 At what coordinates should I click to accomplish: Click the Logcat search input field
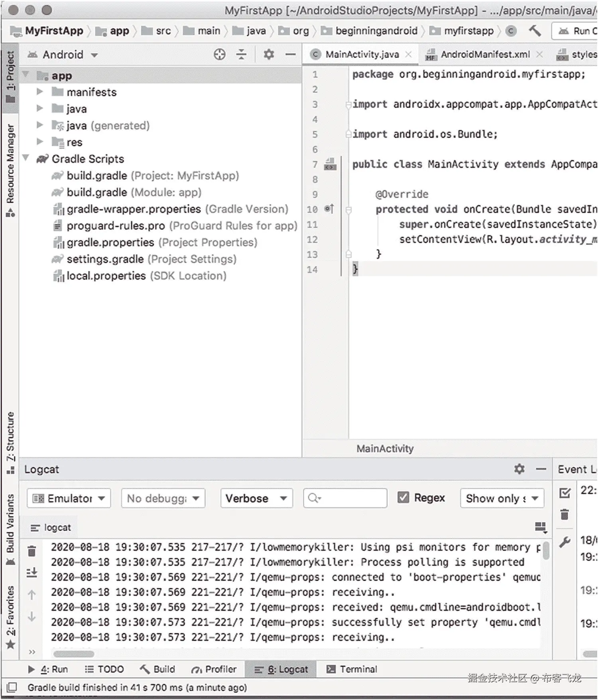click(345, 498)
